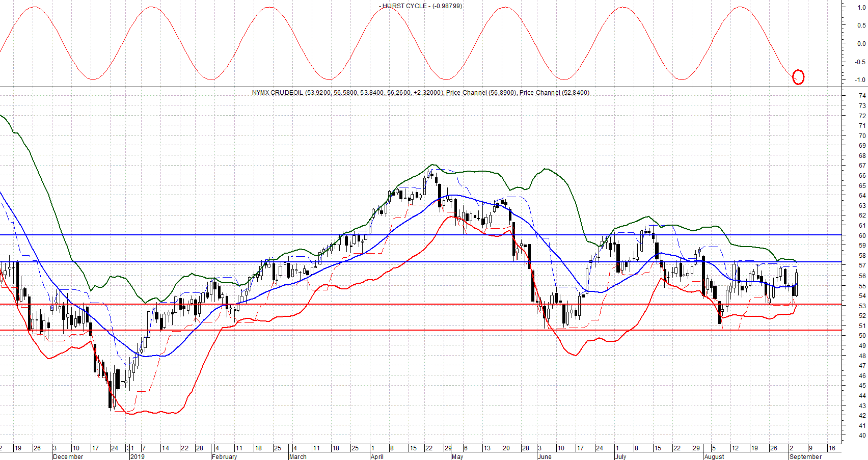Image resolution: width=868 pixels, height=460 pixels.
Task: Select the 12 date label on time axis
Action: click(x=735, y=448)
